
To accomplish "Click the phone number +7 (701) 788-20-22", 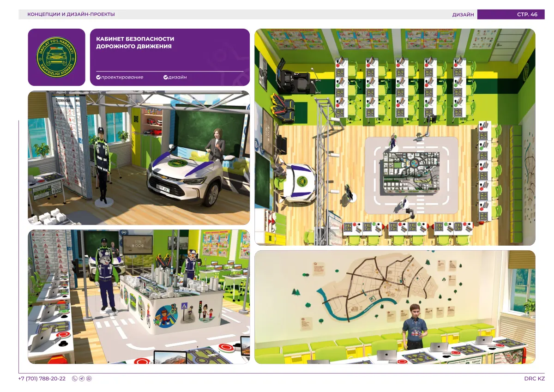I will [x=42, y=379].
